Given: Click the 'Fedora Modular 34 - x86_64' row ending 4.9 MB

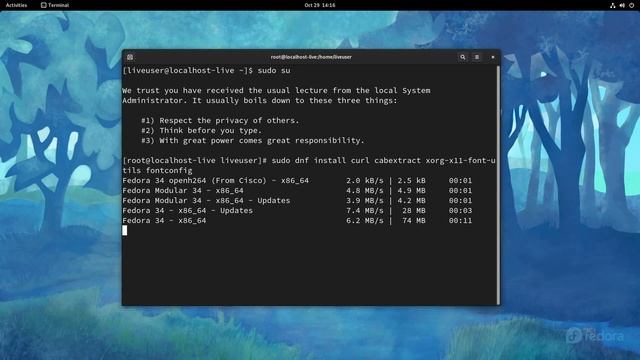Looking at the screenshot, I should (x=297, y=191).
